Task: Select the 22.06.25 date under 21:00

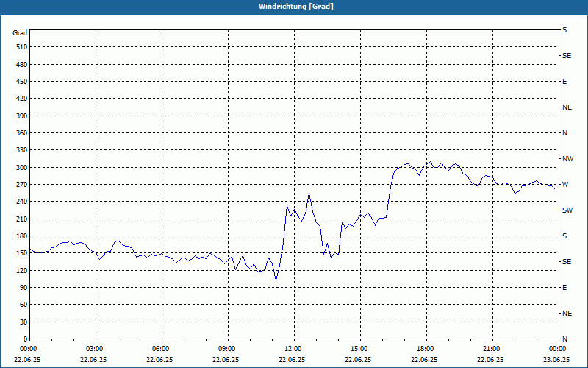Action: point(490,359)
